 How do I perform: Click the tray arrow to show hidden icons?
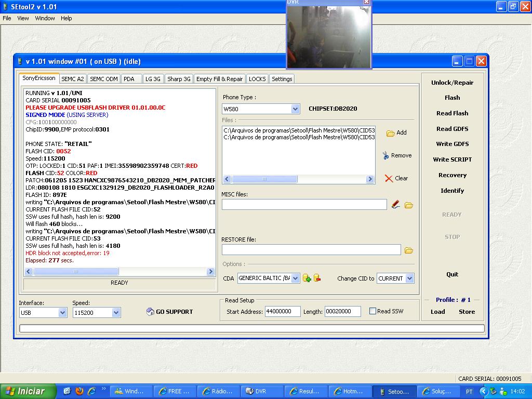pos(484,391)
